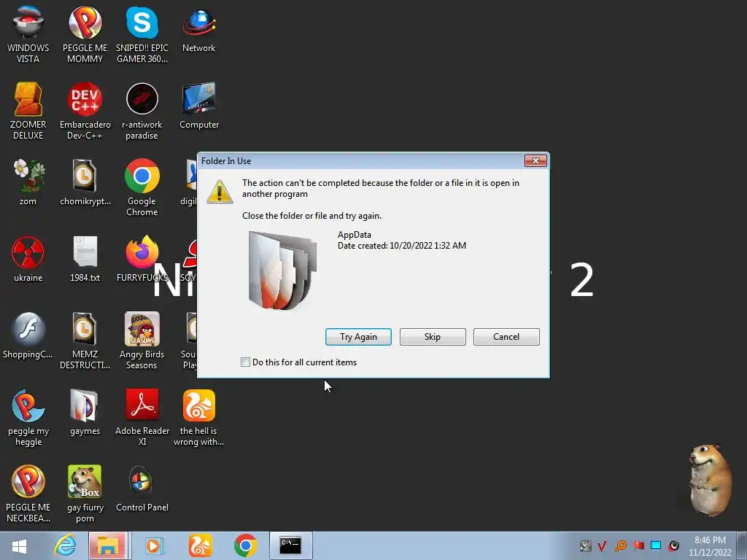Open Angry Birds Seasons shortcut
Image resolution: width=747 pixels, height=560 pixels.
pyautogui.click(x=142, y=341)
